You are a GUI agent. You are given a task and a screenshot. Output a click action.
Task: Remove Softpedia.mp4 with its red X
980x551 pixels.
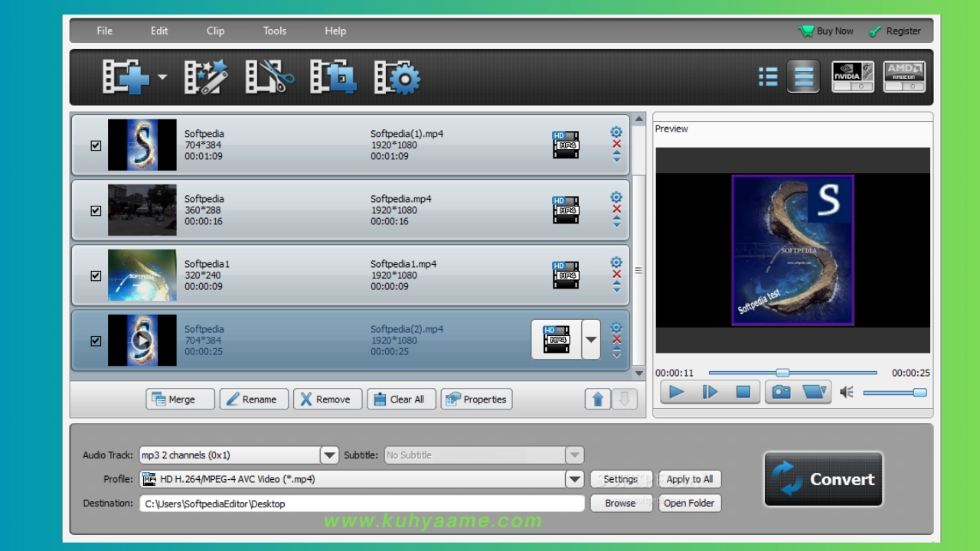(x=616, y=209)
